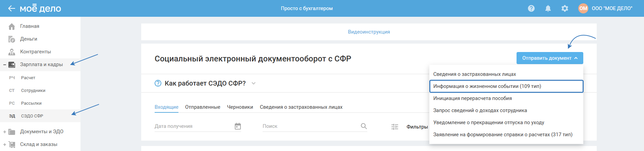Click the ЭД abbreviation icon
The height and width of the screenshot is (151, 644).
12,116
